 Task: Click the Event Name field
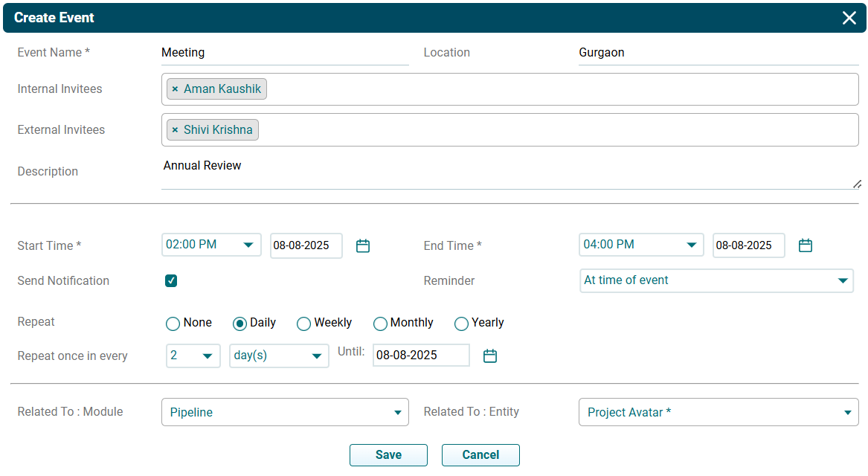point(284,53)
